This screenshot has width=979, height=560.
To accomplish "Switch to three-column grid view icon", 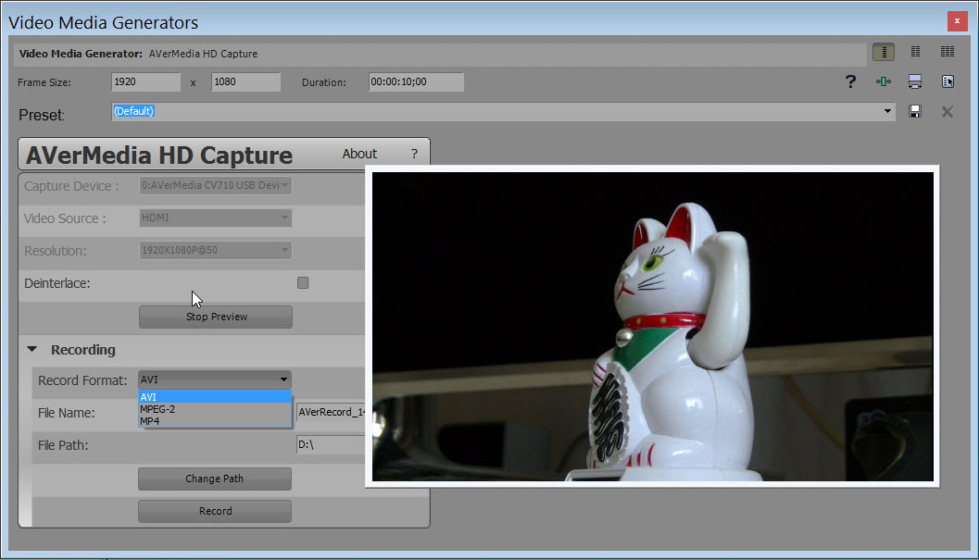I will click(x=948, y=52).
